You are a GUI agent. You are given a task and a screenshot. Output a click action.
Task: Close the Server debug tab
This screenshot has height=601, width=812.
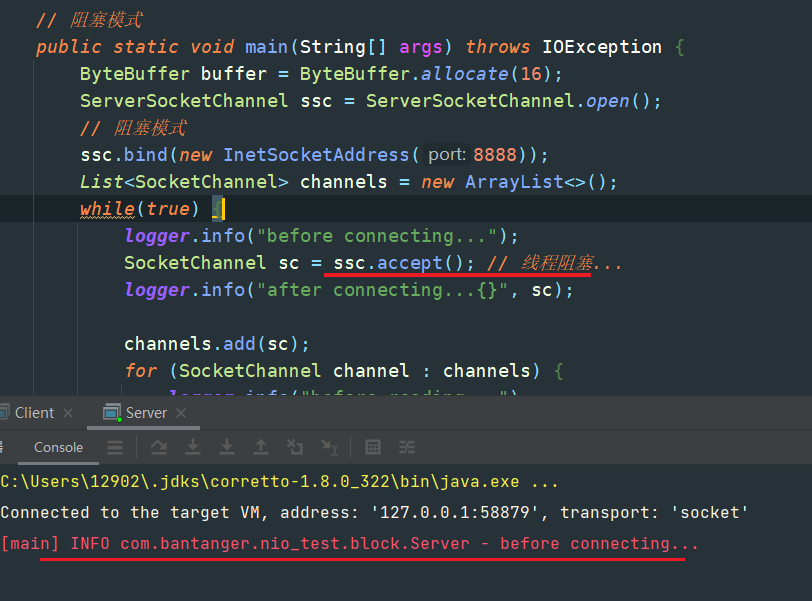click(x=181, y=413)
